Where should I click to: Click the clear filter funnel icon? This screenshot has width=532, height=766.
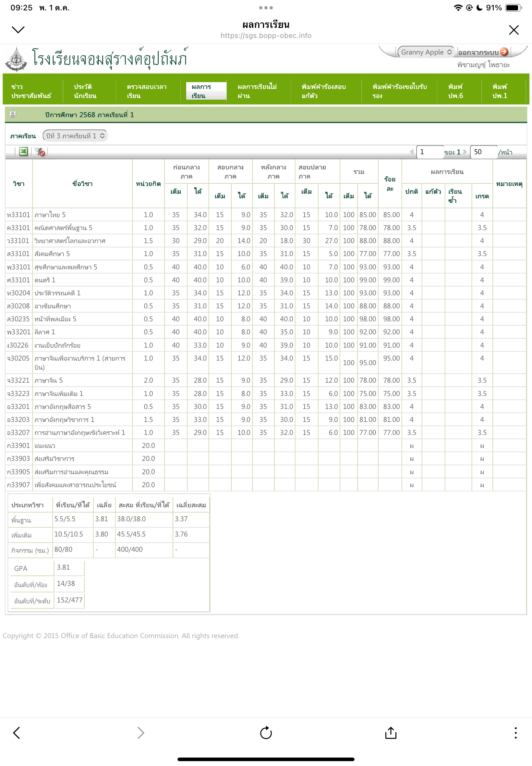click(40, 152)
